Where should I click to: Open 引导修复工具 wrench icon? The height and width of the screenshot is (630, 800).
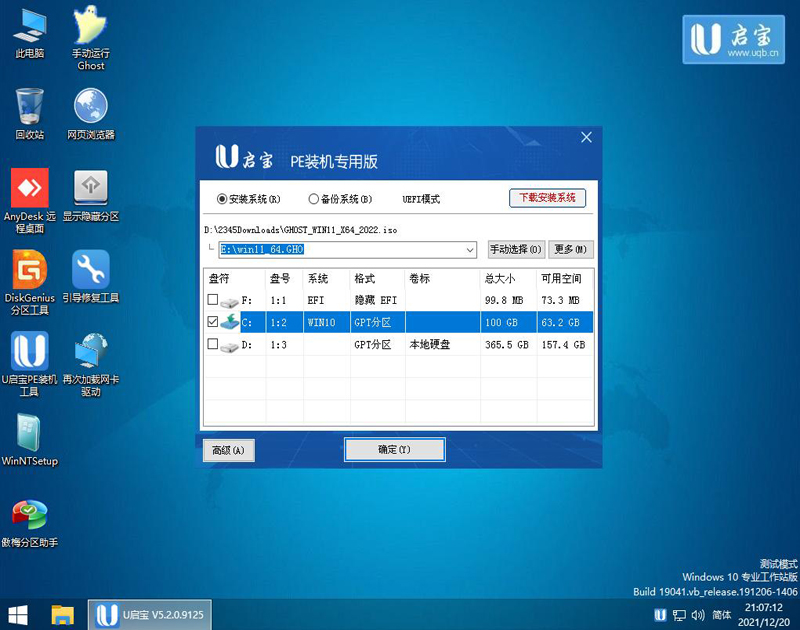click(x=91, y=278)
